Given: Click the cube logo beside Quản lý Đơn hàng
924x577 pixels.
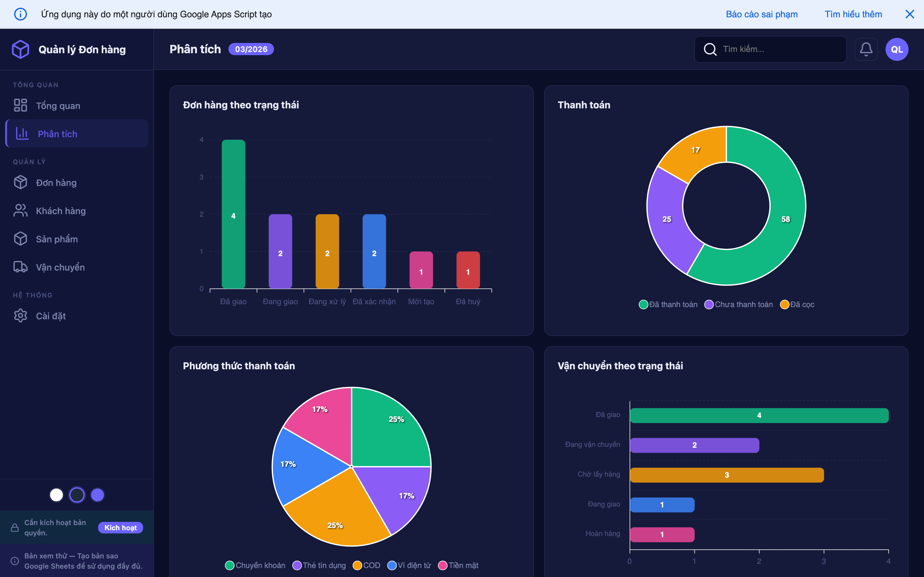Looking at the screenshot, I should (21, 49).
